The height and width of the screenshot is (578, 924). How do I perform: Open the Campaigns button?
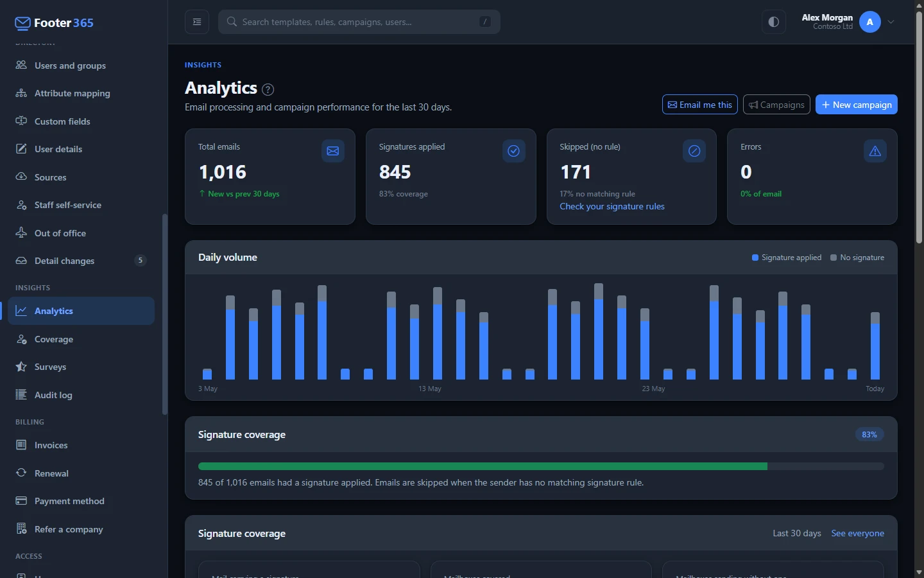776,105
